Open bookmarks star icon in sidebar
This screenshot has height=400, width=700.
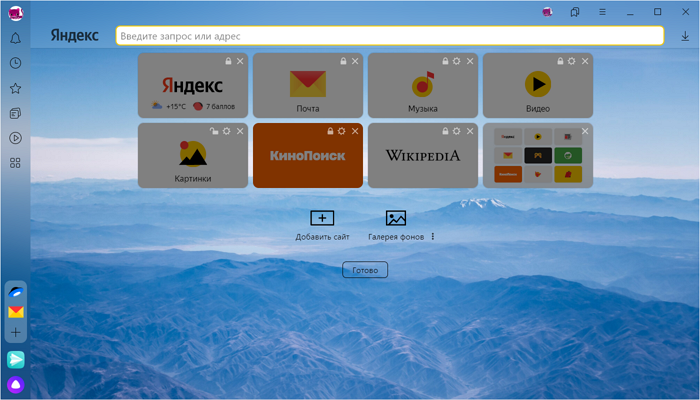(15, 88)
